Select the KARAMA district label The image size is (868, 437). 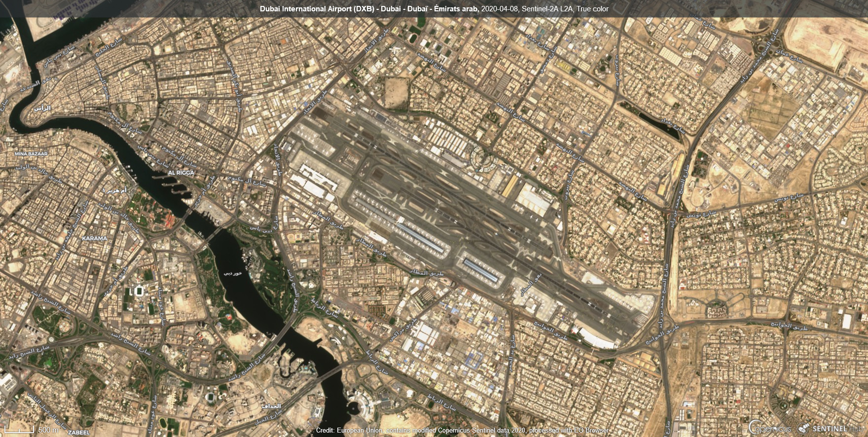(94, 238)
